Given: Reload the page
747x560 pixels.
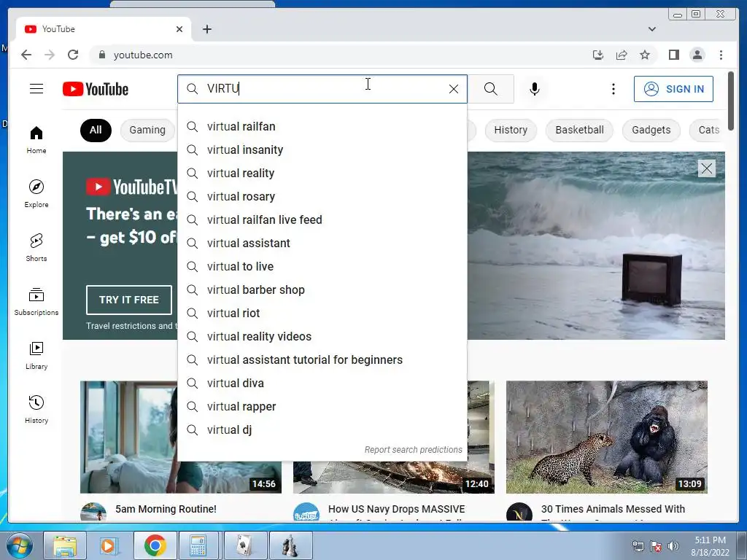Looking at the screenshot, I should pyautogui.click(x=73, y=55).
